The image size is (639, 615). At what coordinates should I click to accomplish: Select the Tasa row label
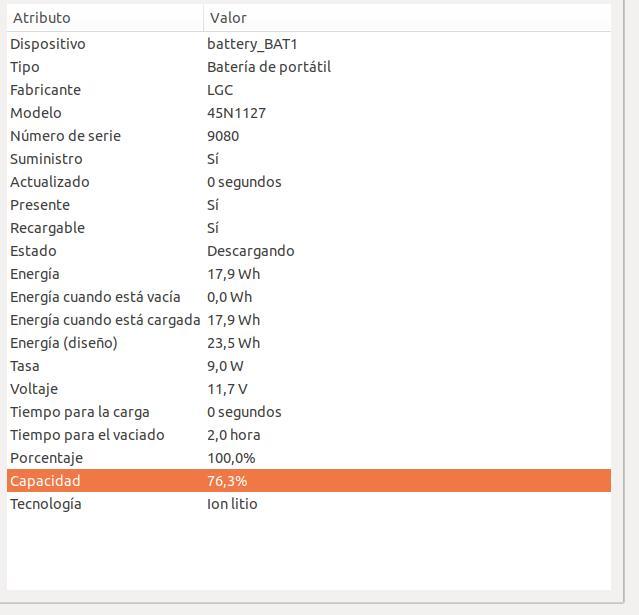[x=25, y=366]
